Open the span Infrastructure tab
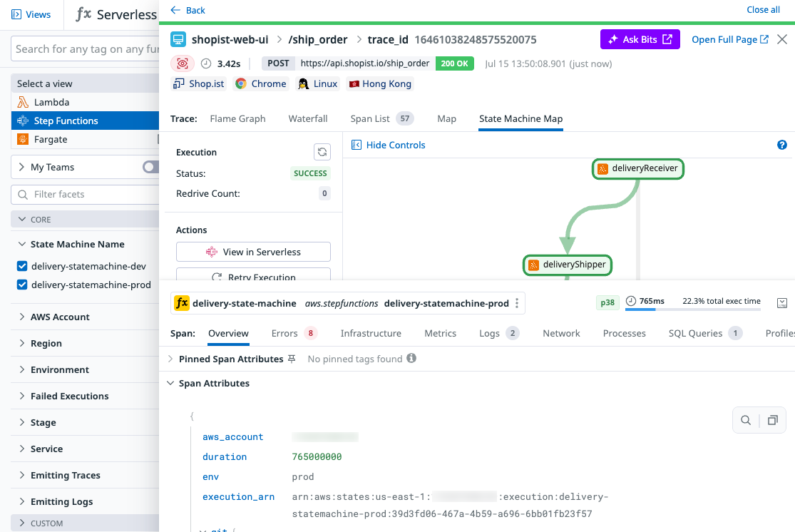795x532 pixels. coord(371,333)
